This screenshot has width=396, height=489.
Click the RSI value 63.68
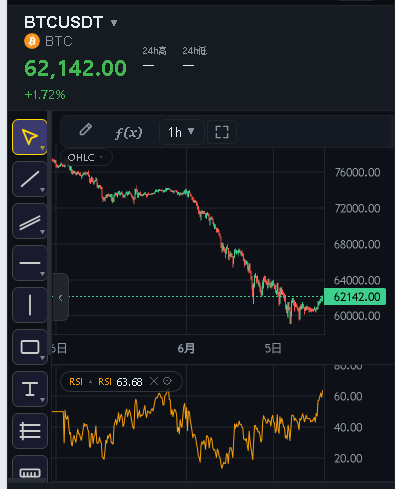[129, 382]
